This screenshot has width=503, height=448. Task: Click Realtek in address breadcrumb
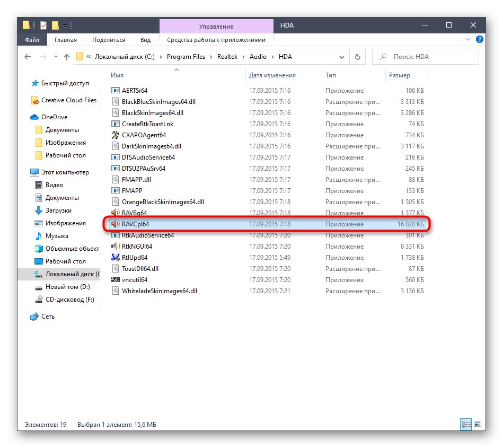click(227, 57)
